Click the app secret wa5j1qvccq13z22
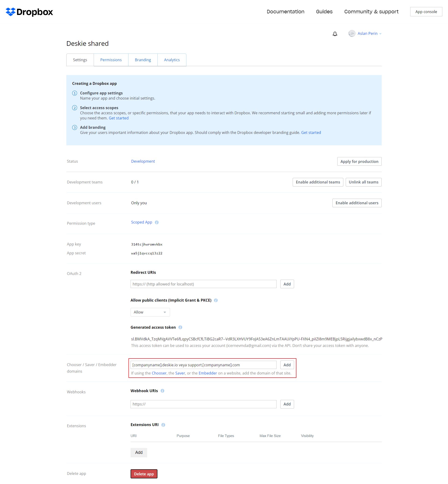This screenshot has height=484, width=448. point(147,253)
